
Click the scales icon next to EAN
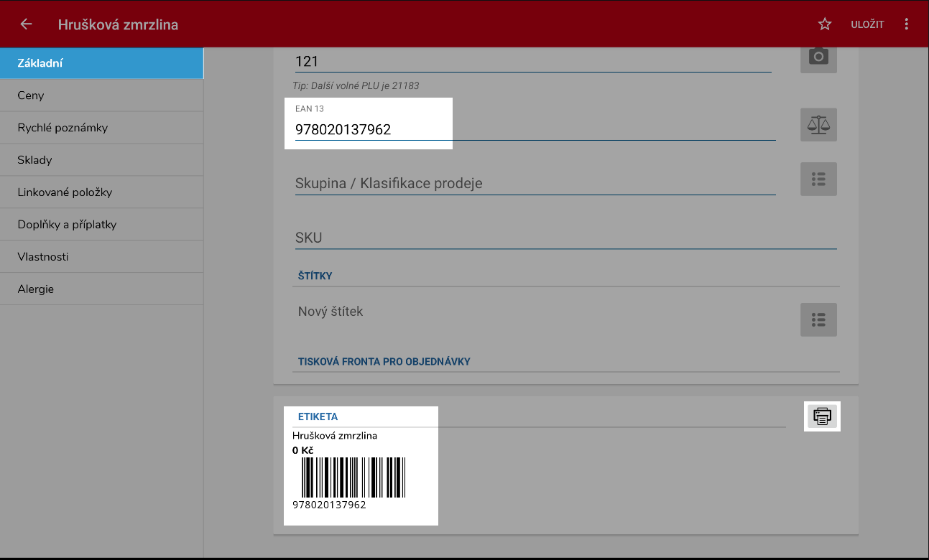pos(819,125)
